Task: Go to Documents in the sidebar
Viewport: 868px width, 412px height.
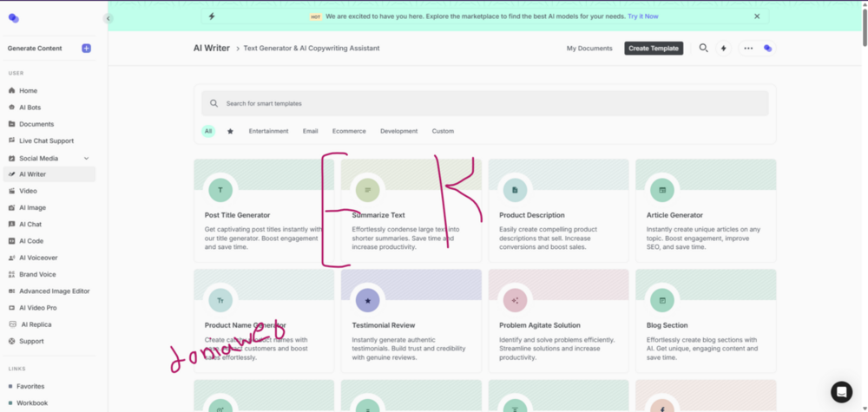Action: [x=36, y=124]
